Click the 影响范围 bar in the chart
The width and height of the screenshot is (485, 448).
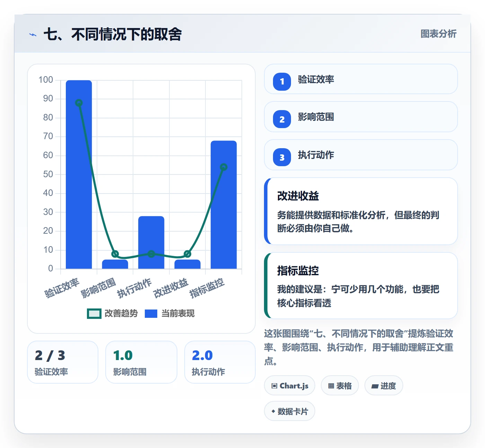click(115, 264)
